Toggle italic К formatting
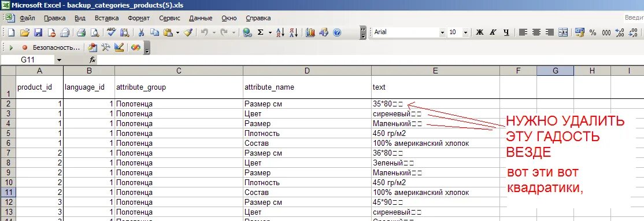Screen dimensions: 644x221 [493, 32]
